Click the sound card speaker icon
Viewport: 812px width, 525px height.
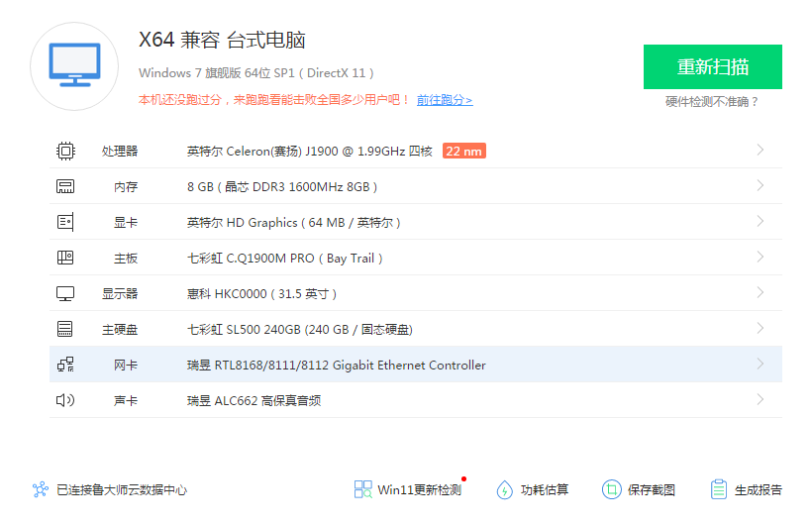click(x=65, y=400)
